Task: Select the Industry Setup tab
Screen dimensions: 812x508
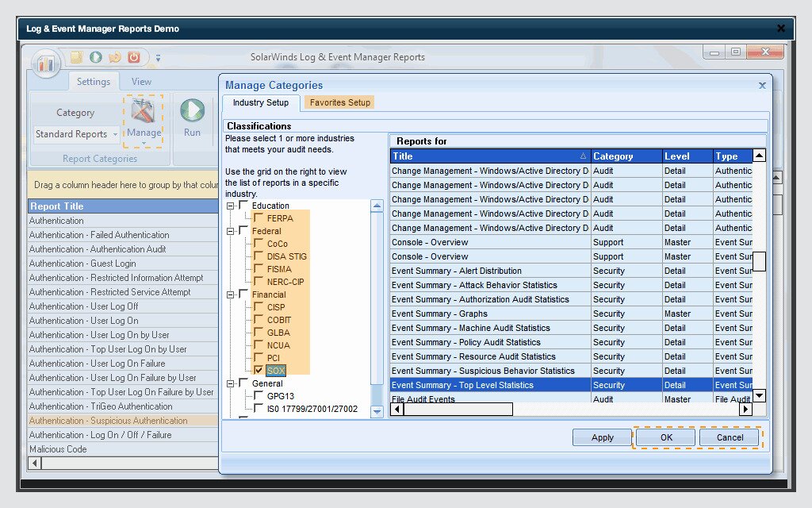Action: point(260,103)
